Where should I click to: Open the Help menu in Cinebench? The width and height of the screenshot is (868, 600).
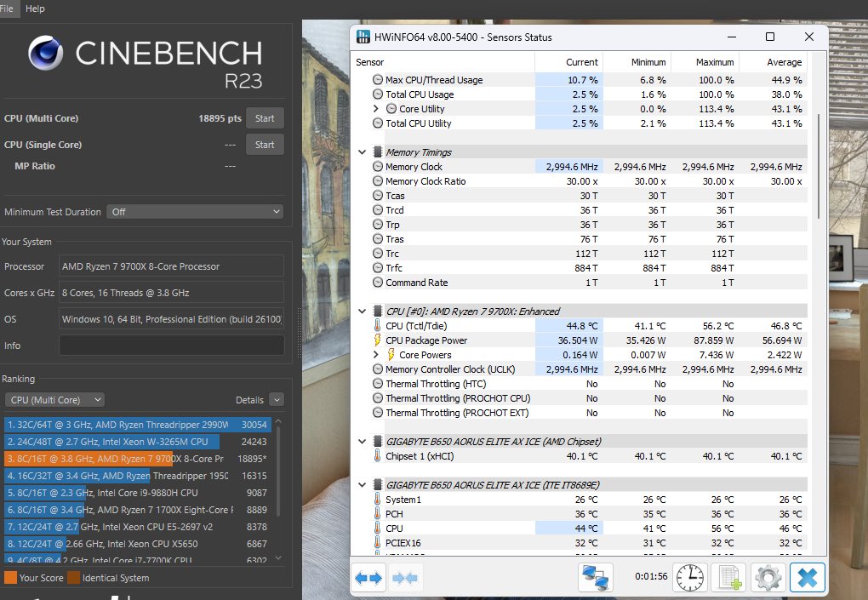pyautogui.click(x=35, y=9)
